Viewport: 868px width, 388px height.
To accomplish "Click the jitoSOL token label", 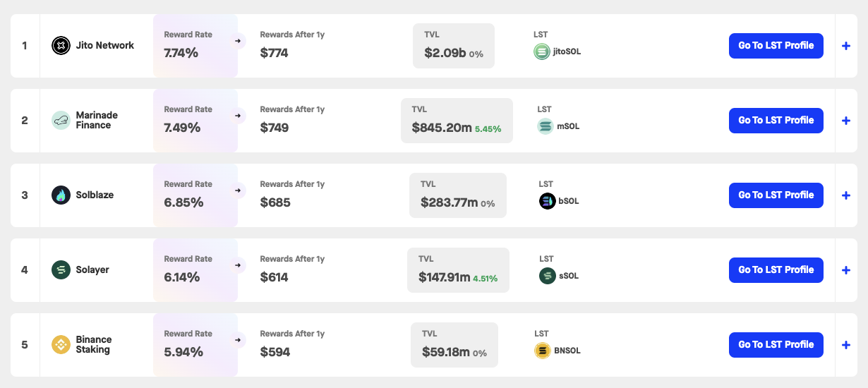I will 567,51.
